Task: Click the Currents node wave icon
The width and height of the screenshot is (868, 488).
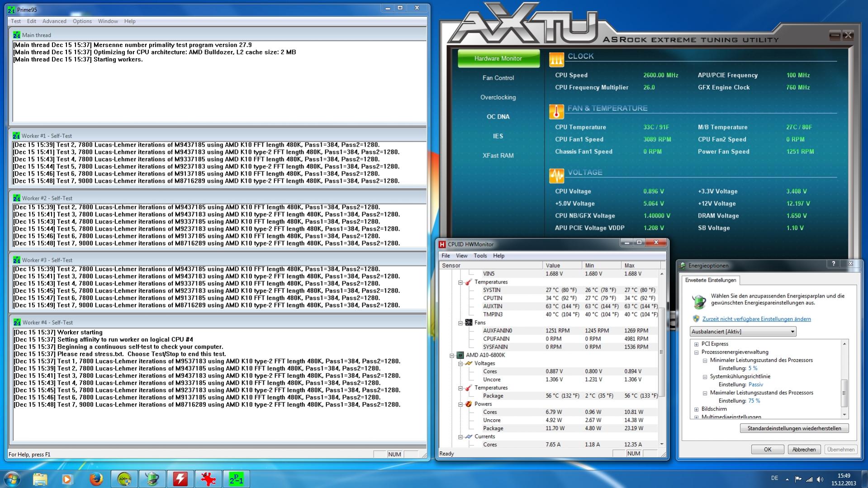Action: pos(469,436)
